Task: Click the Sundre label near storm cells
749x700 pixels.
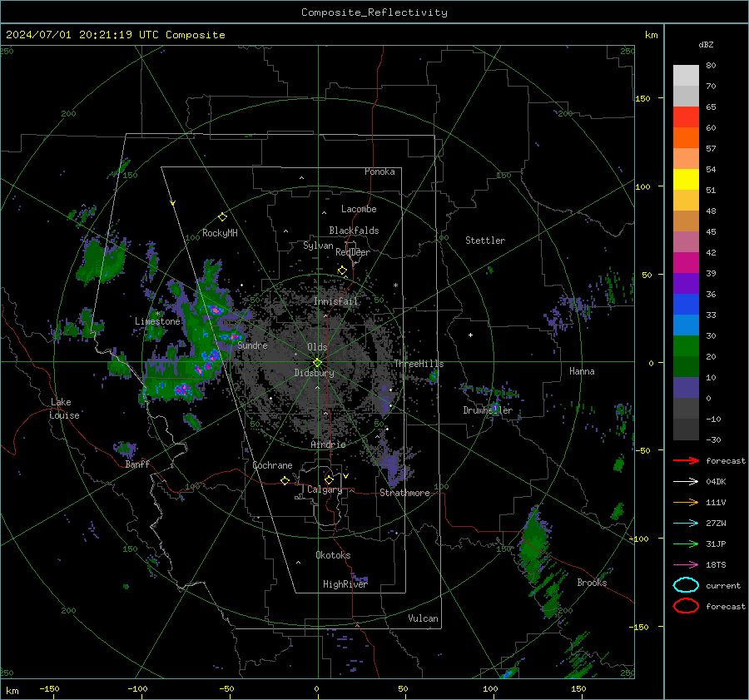Action: tap(252, 345)
